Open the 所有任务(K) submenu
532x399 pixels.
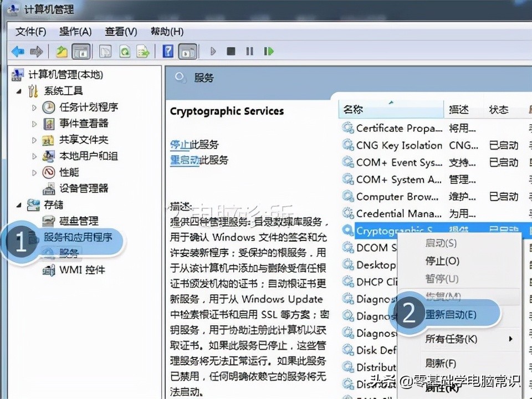click(451, 339)
